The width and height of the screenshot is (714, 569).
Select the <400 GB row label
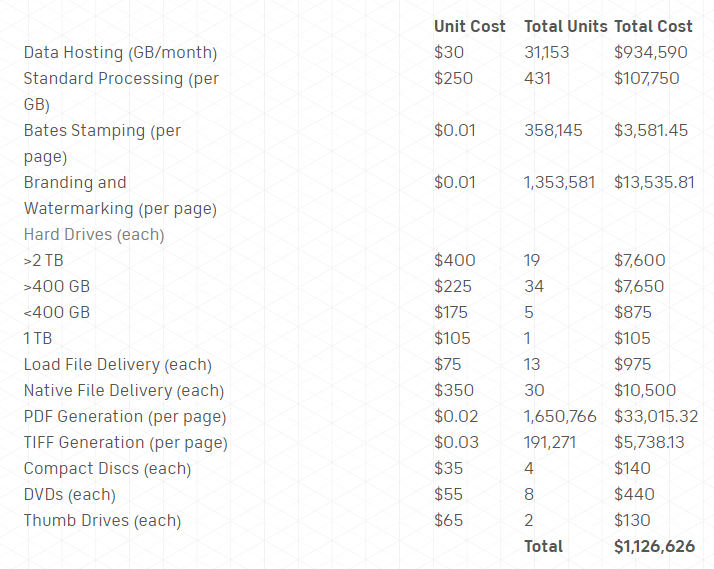pyautogui.click(x=57, y=312)
